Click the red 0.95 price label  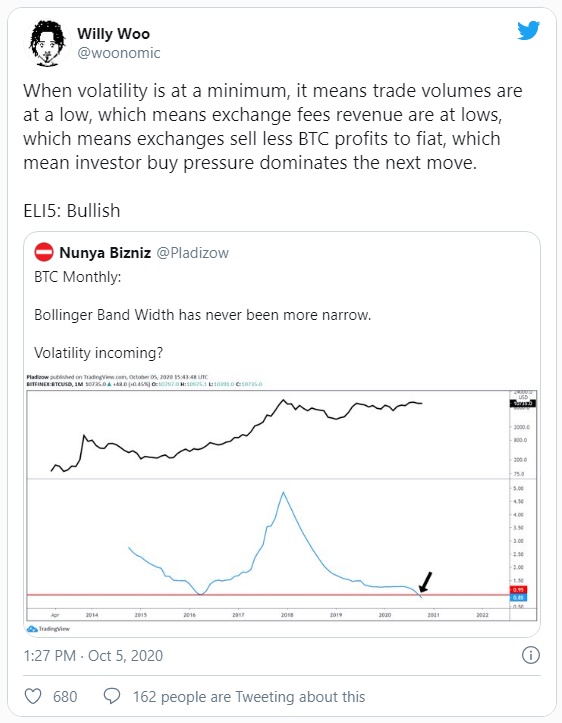pyautogui.click(x=519, y=590)
